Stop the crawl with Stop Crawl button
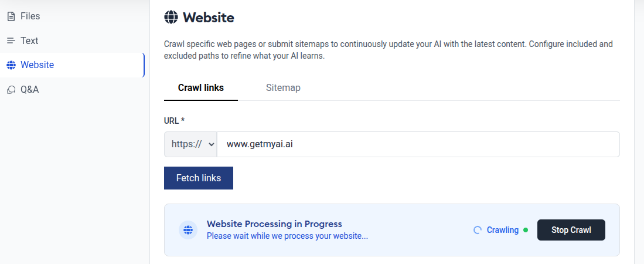The image size is (644, 264). coord(571,230)
